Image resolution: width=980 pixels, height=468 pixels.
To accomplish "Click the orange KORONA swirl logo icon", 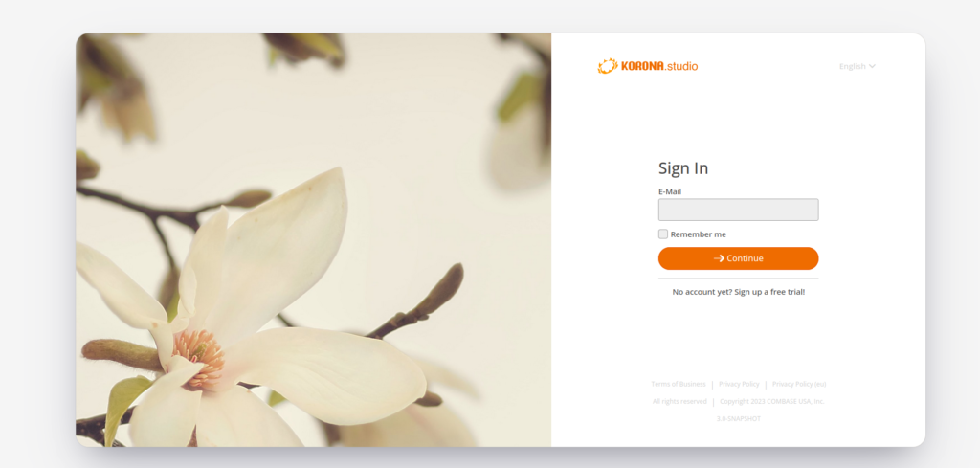I will coord(608,66).
